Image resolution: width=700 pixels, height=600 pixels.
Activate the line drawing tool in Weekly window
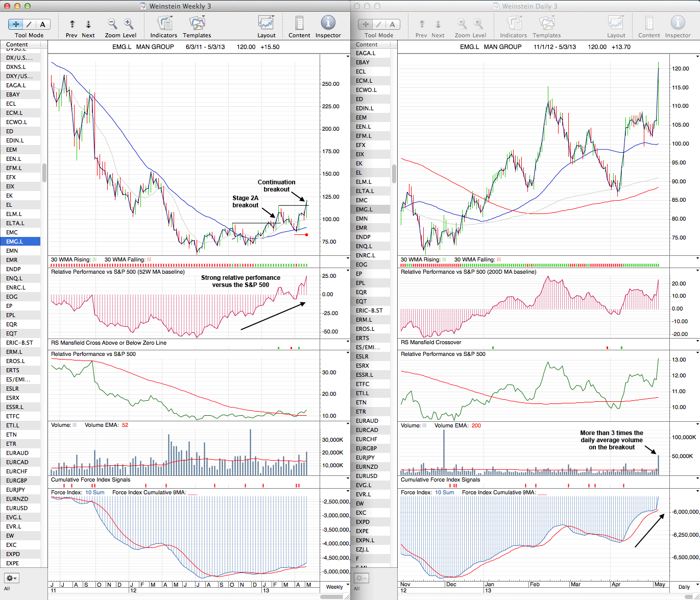[x=29, y=24]
